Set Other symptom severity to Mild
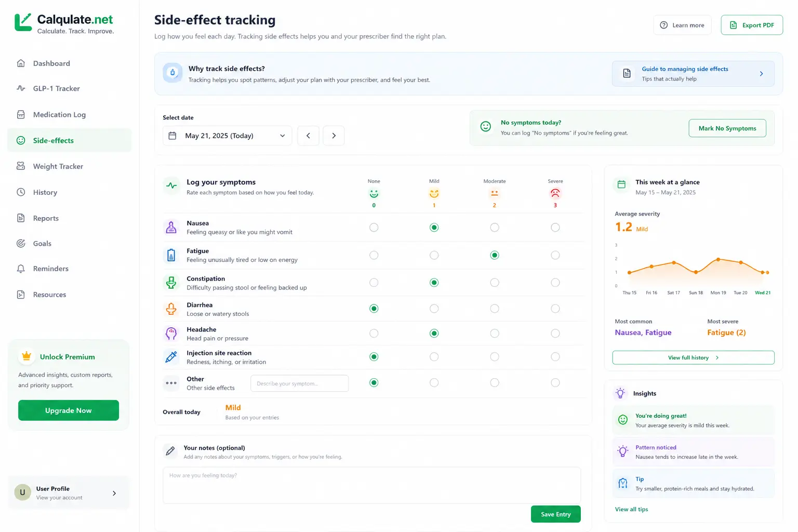The width and height of the screenshot is (798, 532). point(434,383)
